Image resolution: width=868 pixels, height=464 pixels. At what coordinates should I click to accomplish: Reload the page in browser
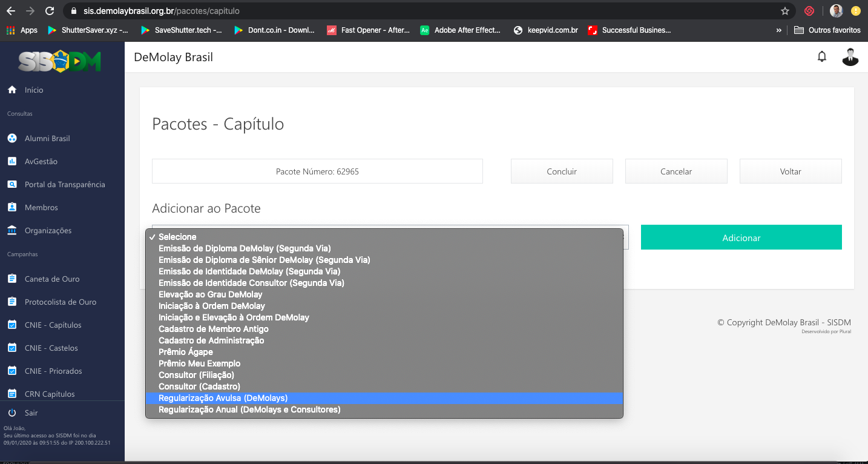(x=50, y=11)
